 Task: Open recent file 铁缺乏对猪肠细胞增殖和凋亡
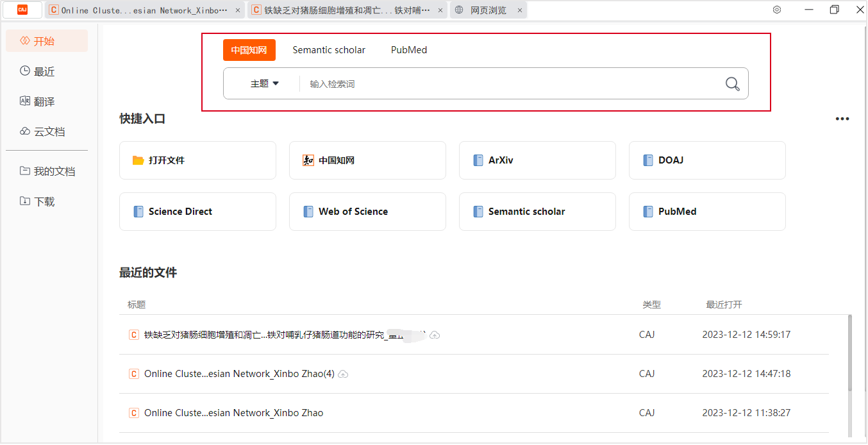point(474,335)
